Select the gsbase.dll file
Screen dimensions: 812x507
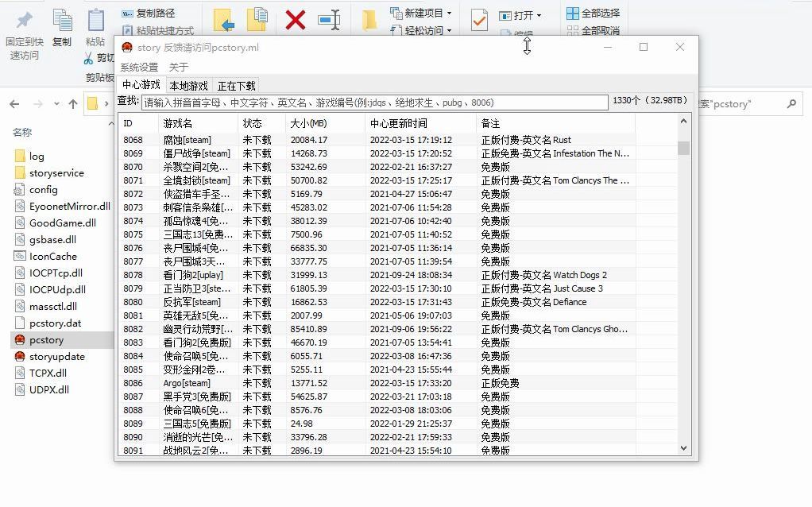tap(45, 239)
